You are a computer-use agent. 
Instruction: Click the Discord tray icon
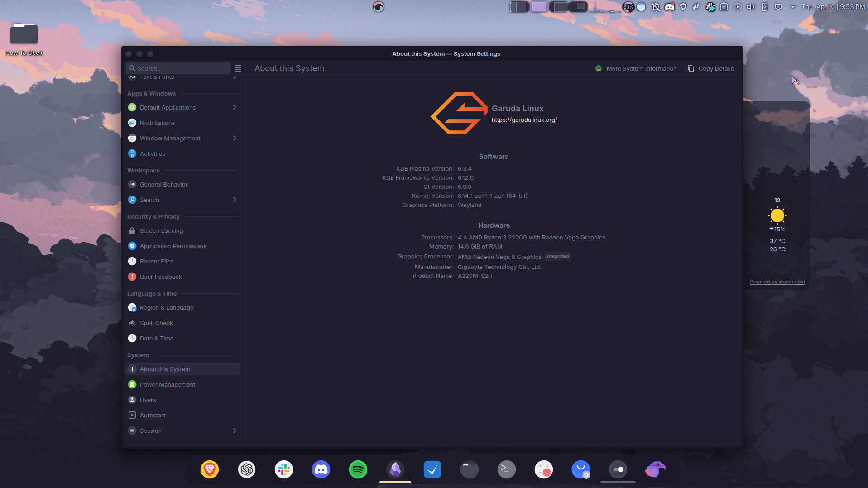(x=670, y=7)
